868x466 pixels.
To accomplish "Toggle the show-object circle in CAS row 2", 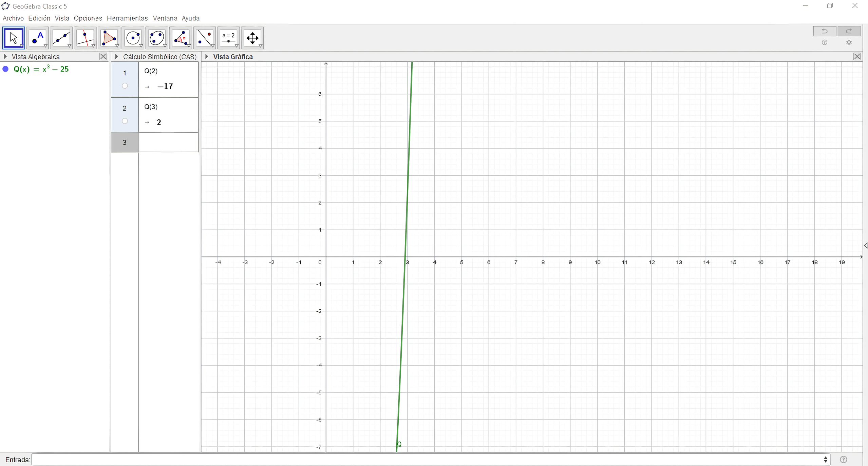I will 125,121.
